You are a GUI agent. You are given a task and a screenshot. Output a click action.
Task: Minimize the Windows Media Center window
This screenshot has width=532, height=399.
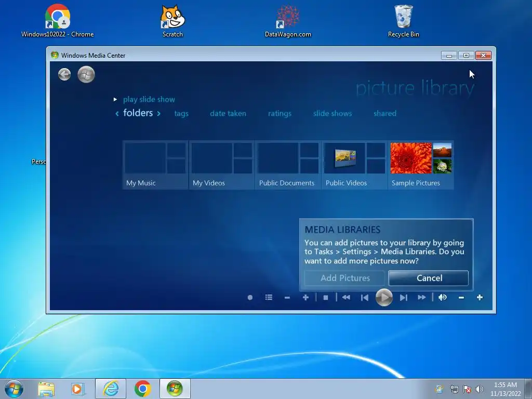[449, 55]
